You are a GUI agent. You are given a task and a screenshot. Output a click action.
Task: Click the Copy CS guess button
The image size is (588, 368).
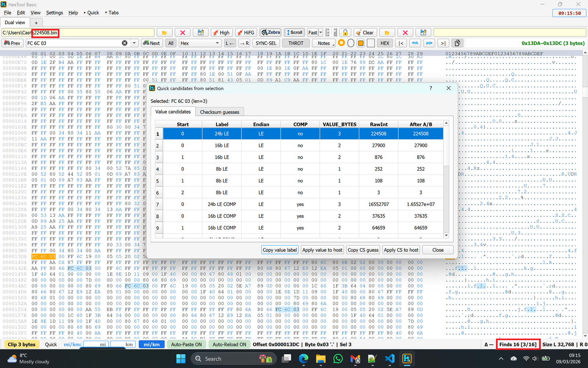[363, 250]
